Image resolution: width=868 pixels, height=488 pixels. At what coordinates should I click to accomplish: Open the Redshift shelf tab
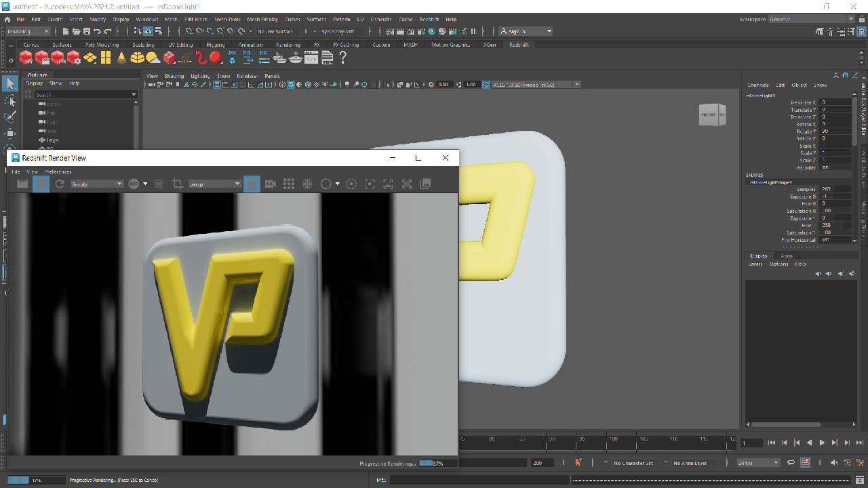(x=519, y=45)
